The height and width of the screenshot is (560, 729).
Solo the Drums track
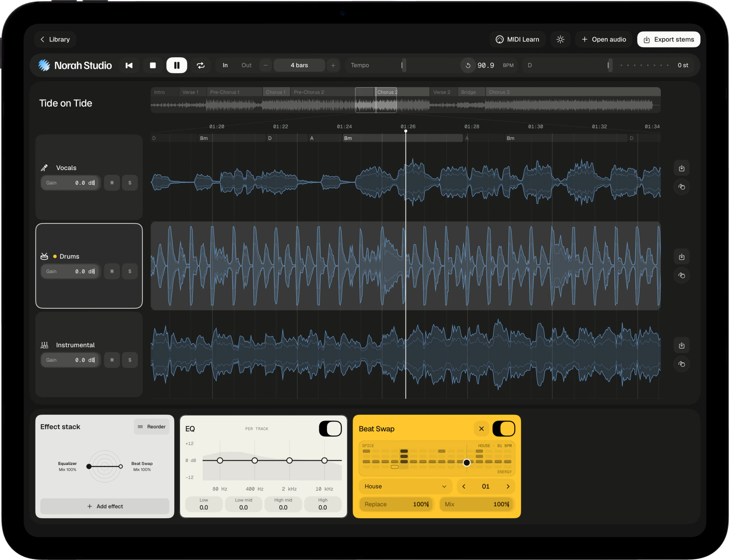(130, 272)
